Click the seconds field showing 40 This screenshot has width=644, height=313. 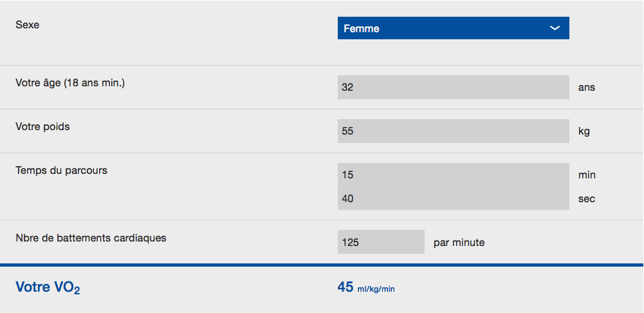tap(454, 198)
